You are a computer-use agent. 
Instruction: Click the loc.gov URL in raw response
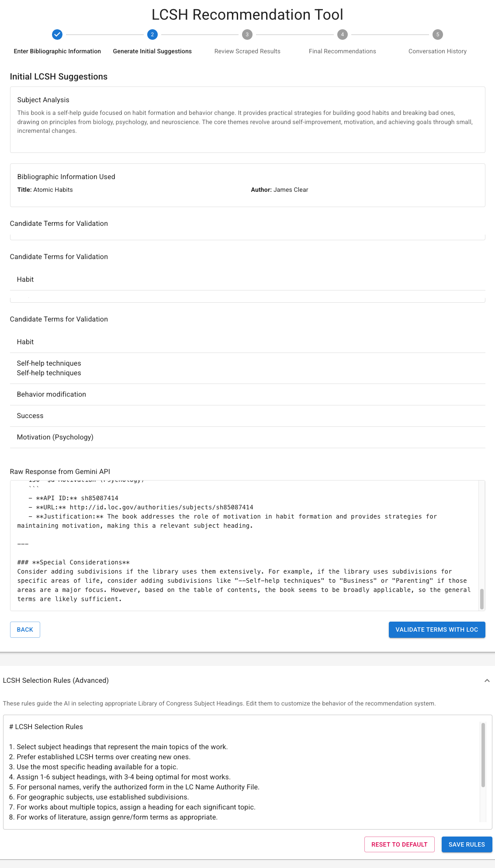(162, 507)
